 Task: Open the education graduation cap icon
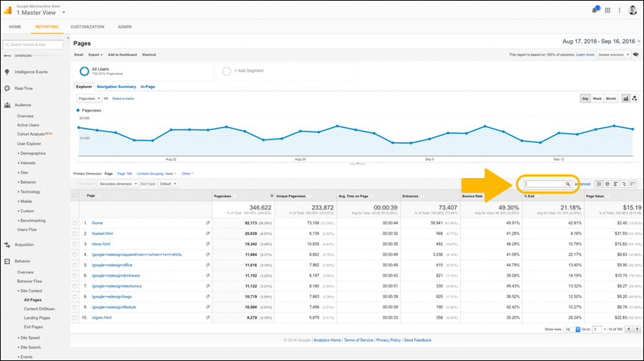click(636, 54)
